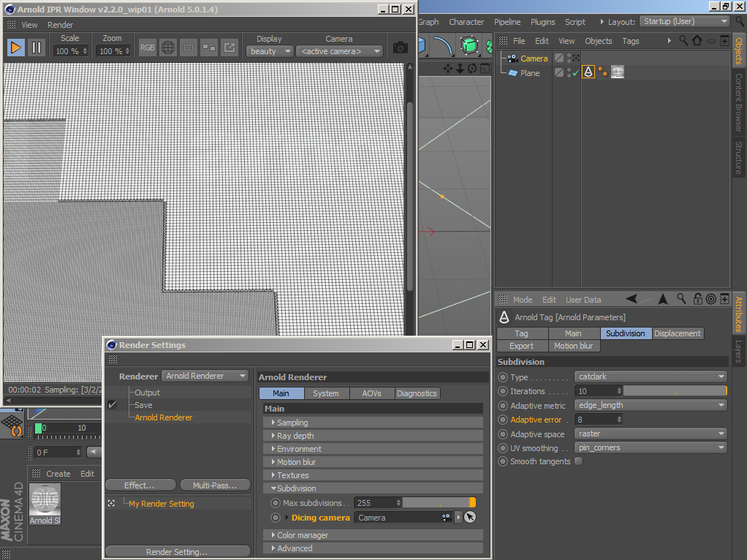Click the globe icon in IPR toolbar

tap(168, 48)
